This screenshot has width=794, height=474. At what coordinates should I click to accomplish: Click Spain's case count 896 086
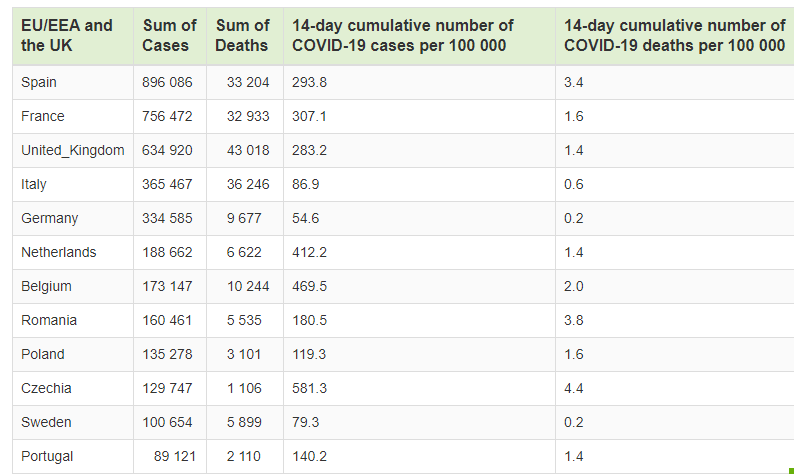[167, 82]
